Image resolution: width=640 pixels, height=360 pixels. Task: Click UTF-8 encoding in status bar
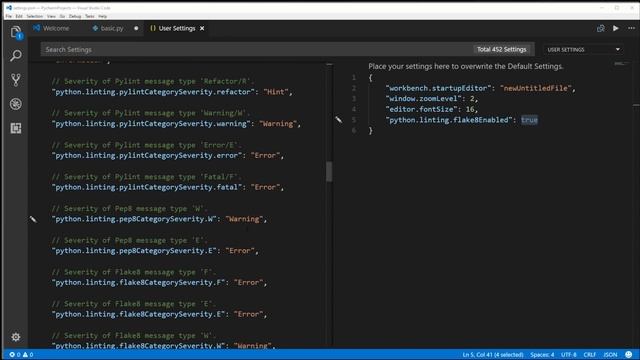[x=569, y=354]
